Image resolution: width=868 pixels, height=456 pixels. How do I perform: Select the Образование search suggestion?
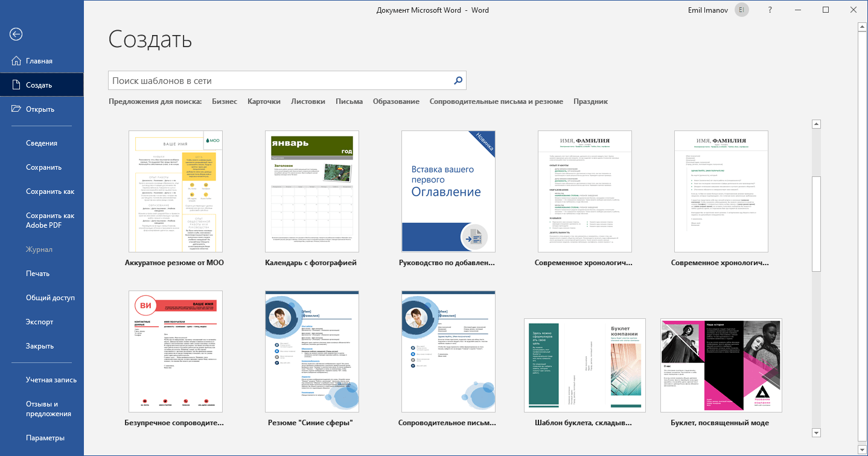point(396,101)
